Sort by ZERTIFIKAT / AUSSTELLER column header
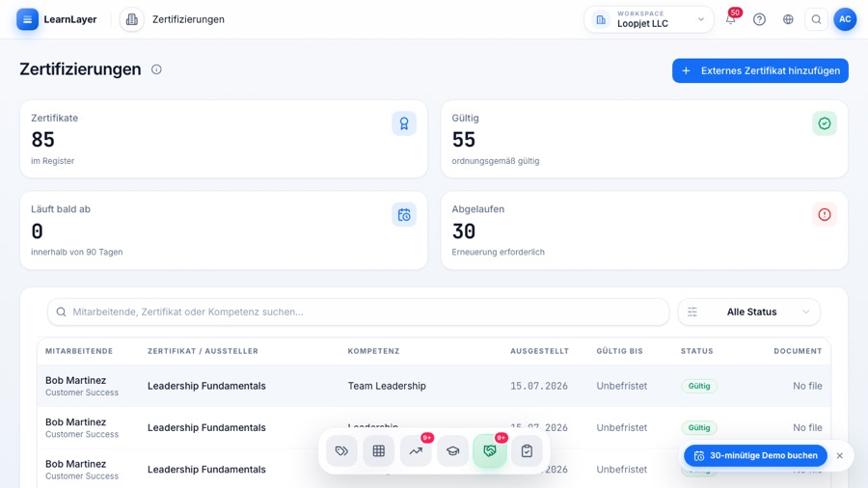The image size is (868, 488). pyautogui.click(x=203, y=351)
